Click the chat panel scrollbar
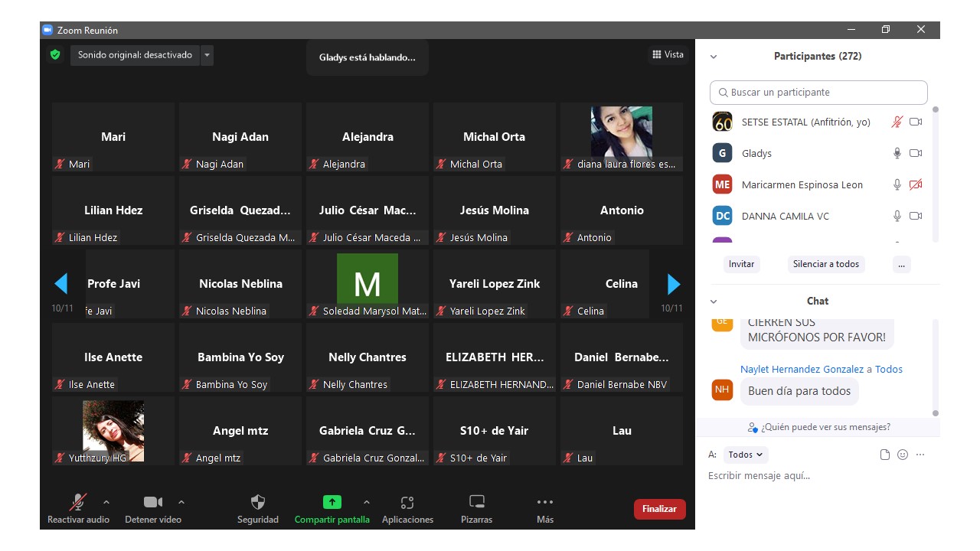Screen dimensions: 980x551 tap(935, 368)
